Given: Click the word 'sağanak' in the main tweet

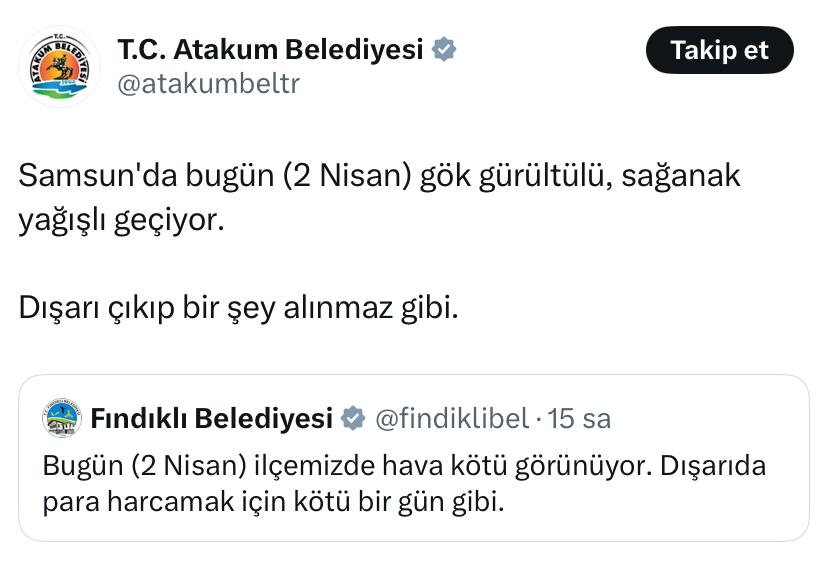Looking at the screenshot, I should [681, 176].
